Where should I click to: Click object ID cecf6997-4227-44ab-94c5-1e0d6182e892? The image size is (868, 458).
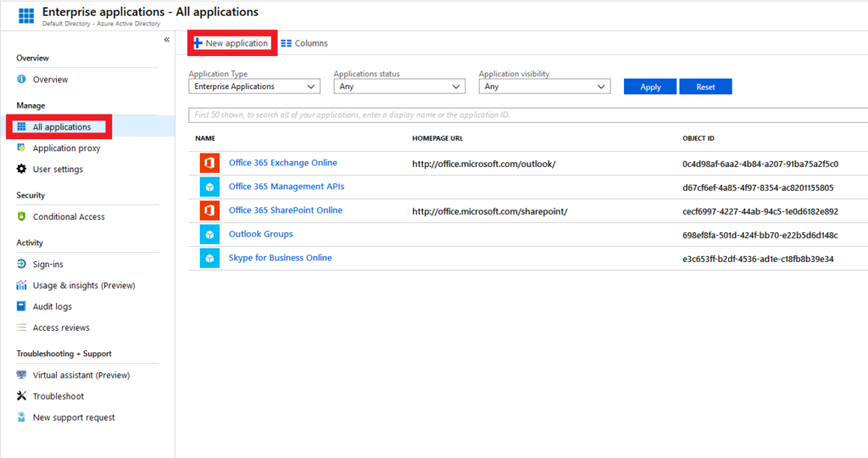click(x=760, y=211)
